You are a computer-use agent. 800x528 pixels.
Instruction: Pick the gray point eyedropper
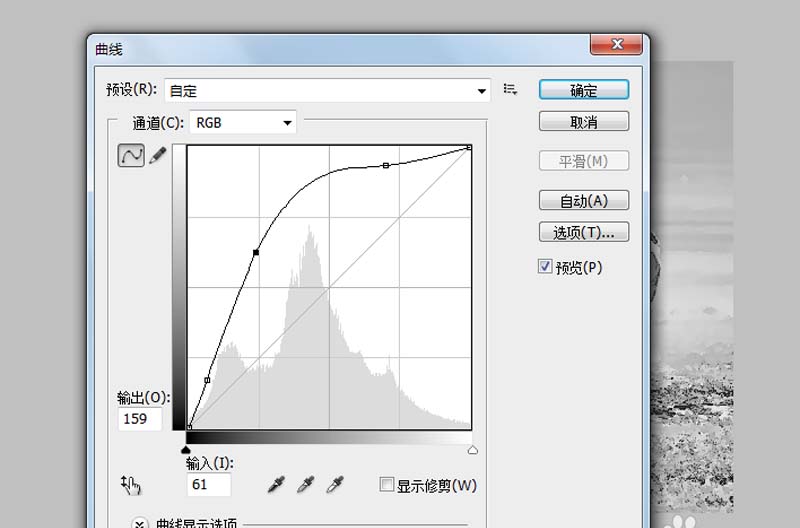click(307, 486)
